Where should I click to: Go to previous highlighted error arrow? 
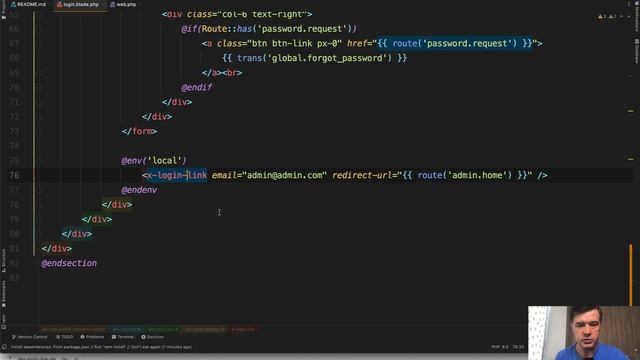[x=621, y=16]
